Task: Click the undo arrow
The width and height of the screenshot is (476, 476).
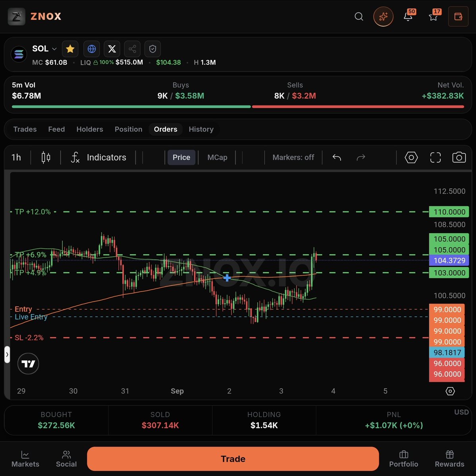Action: [337, 157]
